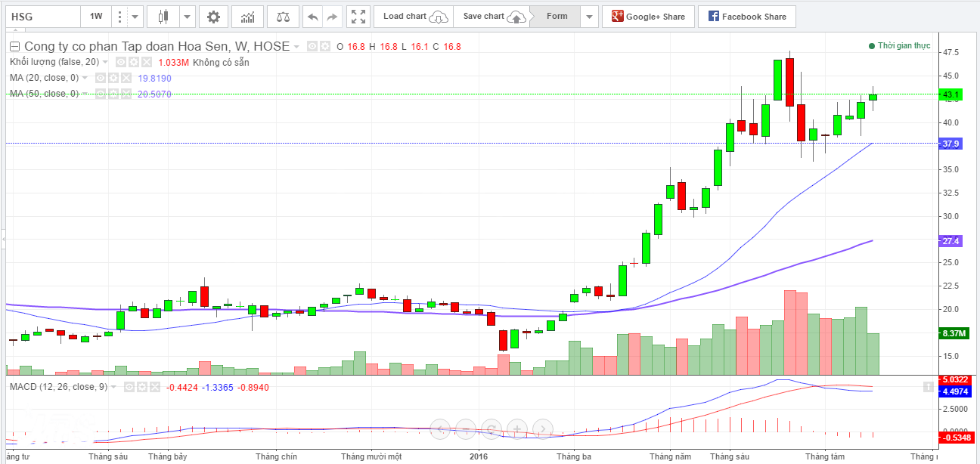Viewport: 980px width, 464px height.
Task: Click the MACD pane move-up arrow icon
Action: coord(928,387)
